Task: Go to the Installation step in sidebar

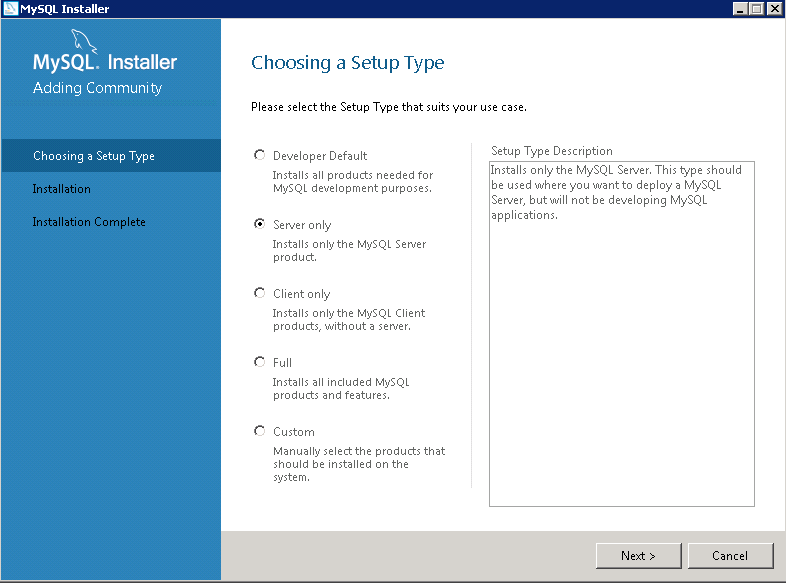Action: [x=62, y=189]
